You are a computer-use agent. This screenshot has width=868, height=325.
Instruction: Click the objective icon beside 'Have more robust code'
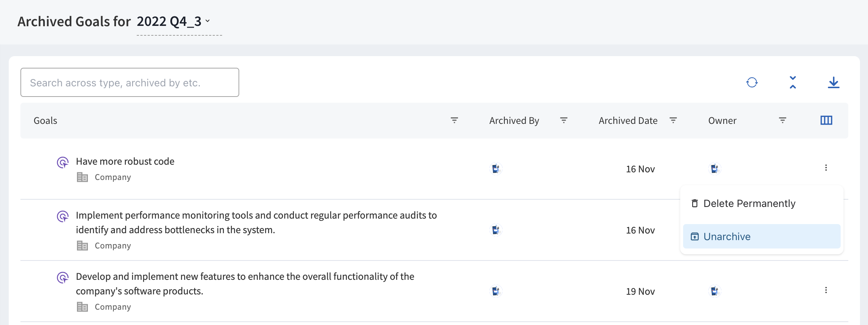[63, 162]
